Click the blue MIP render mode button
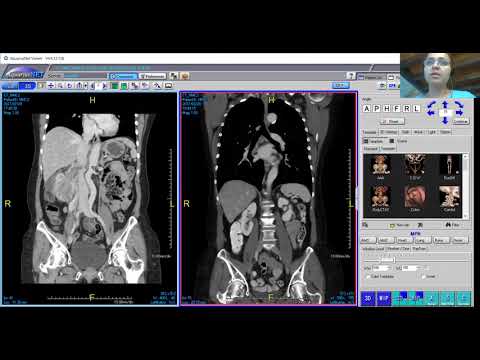 pos(384,298)
